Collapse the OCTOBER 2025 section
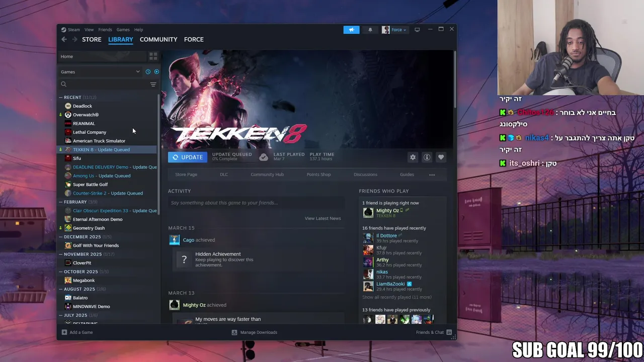The width and height of the screenshot is (644, 362). click(61, 271)
